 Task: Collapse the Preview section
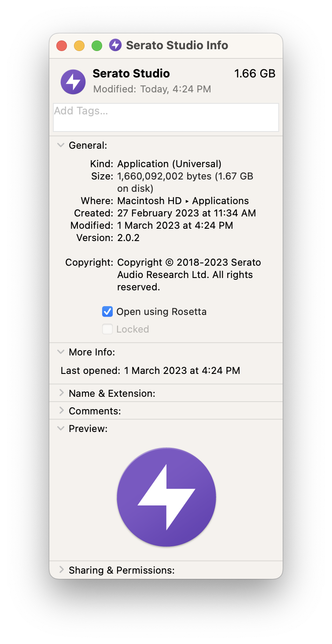click(x=61, y=428)
